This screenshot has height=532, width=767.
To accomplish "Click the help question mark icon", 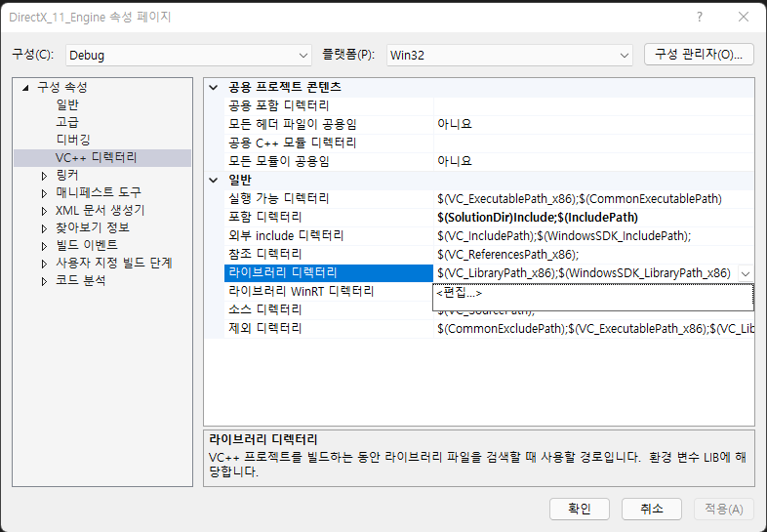I will [700, 18].
